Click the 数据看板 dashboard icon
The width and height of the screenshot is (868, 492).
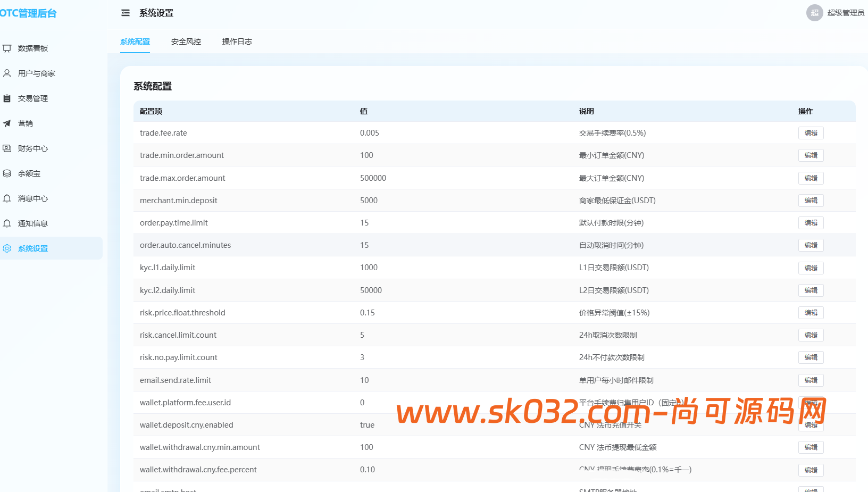(x=7, y=48)
